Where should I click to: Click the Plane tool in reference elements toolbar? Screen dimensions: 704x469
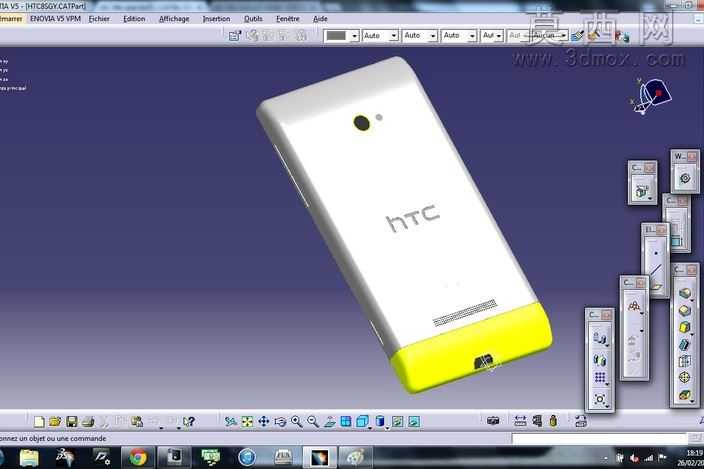tap(656, 286)
